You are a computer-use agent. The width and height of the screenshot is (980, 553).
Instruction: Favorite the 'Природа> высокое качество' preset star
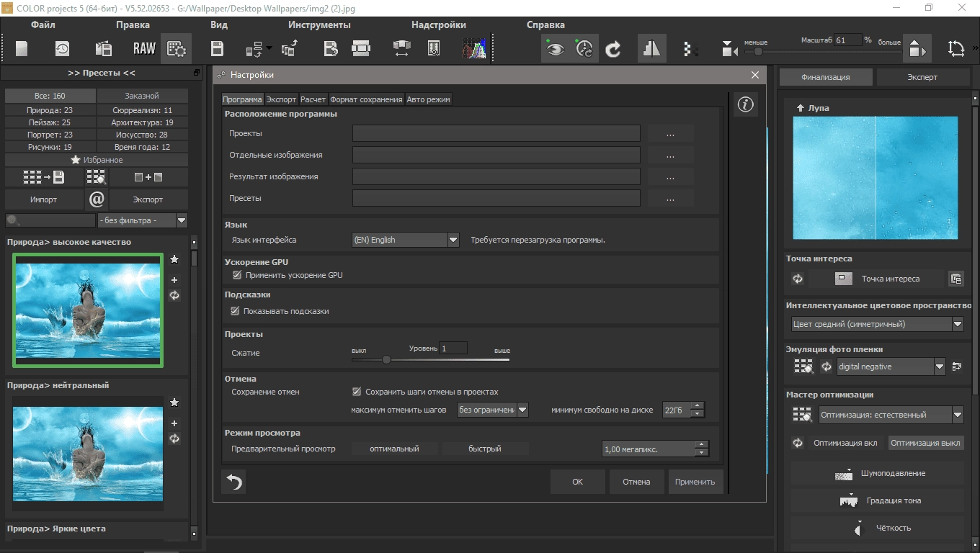[174, 259]
